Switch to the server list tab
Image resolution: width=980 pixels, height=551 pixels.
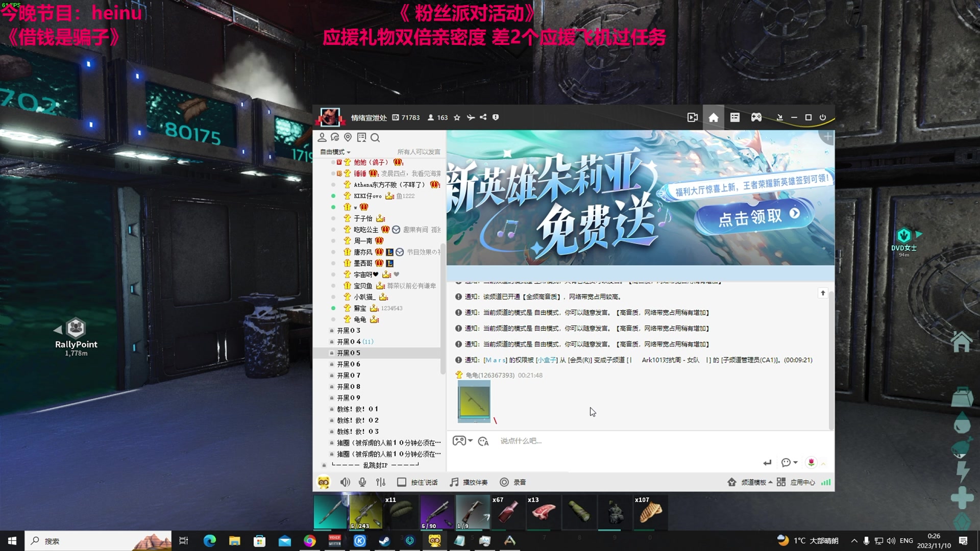tap(734, 117)
